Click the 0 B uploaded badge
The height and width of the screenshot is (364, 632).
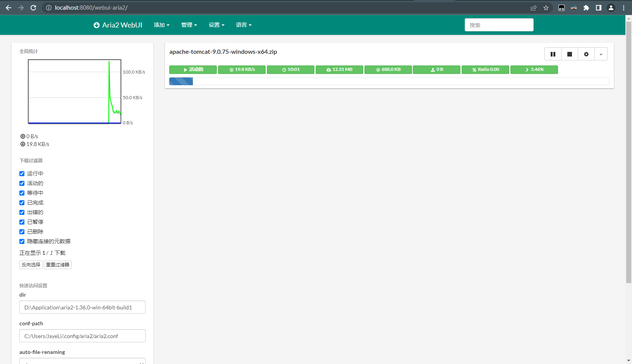(436, 70)
